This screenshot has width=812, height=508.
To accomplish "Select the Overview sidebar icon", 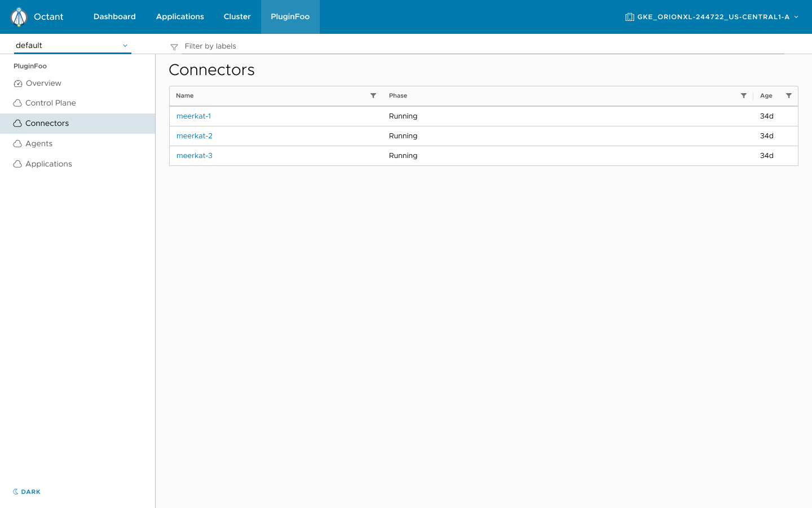I will (18, 83).
